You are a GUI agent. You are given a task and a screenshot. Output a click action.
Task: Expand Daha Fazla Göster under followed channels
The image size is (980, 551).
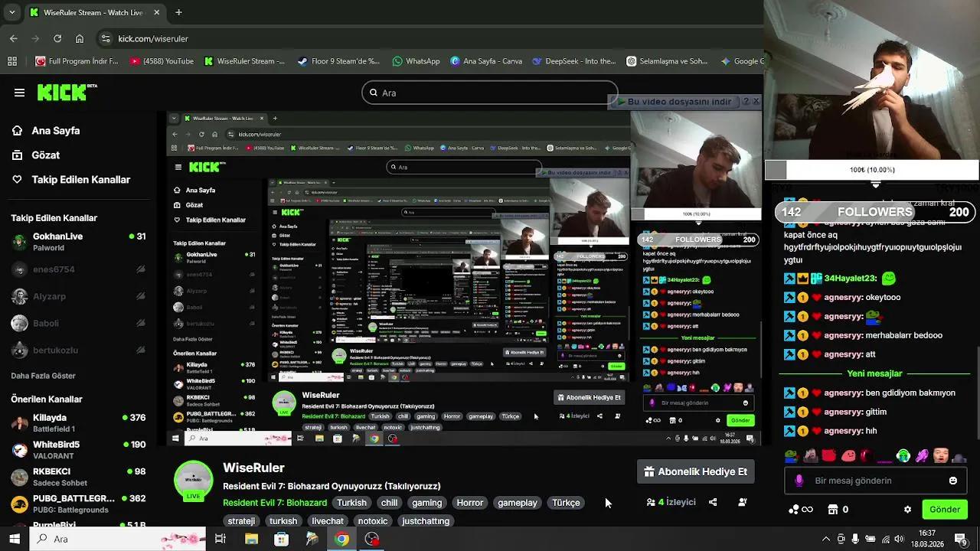point(43,377)
